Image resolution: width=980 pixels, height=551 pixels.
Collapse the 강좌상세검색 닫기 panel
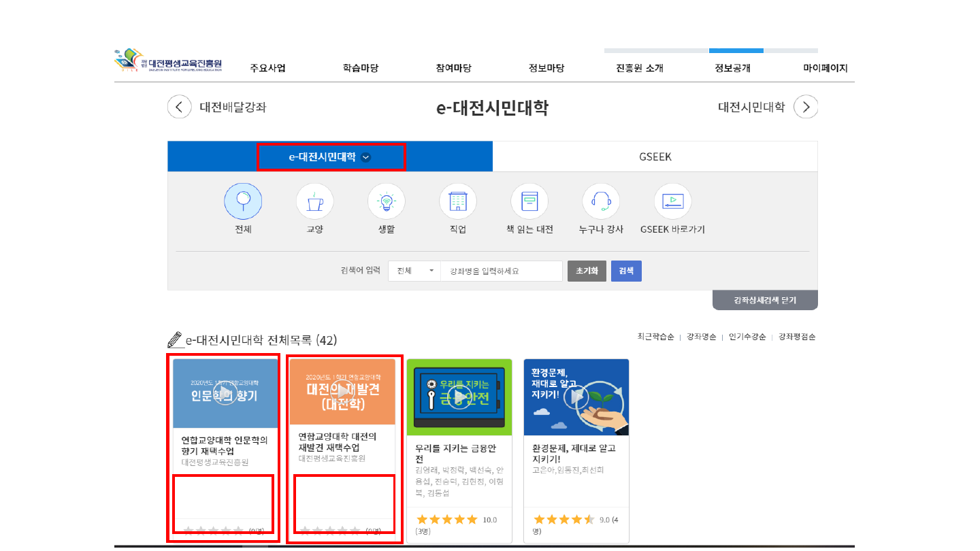click(765, 300)
